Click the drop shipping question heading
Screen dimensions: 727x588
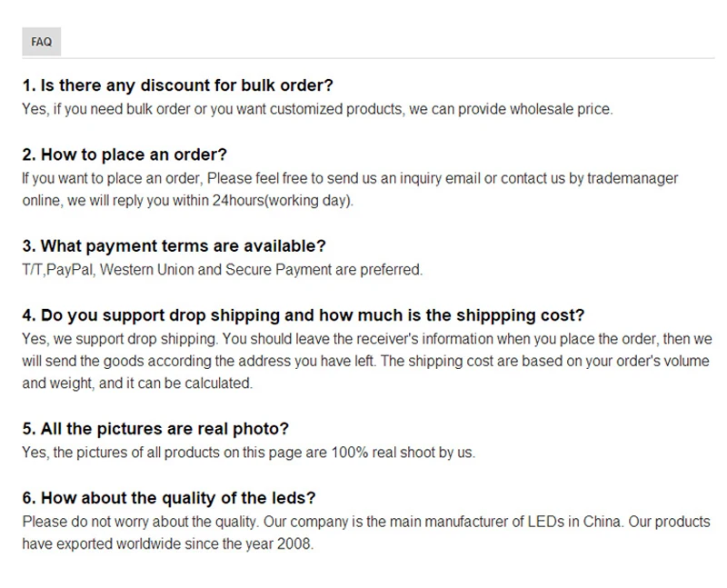(304, 315)
